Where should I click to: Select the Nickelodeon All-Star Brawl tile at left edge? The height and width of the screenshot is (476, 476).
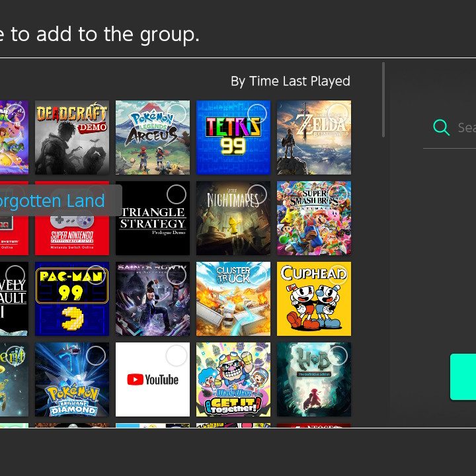(x=14, y=138)
